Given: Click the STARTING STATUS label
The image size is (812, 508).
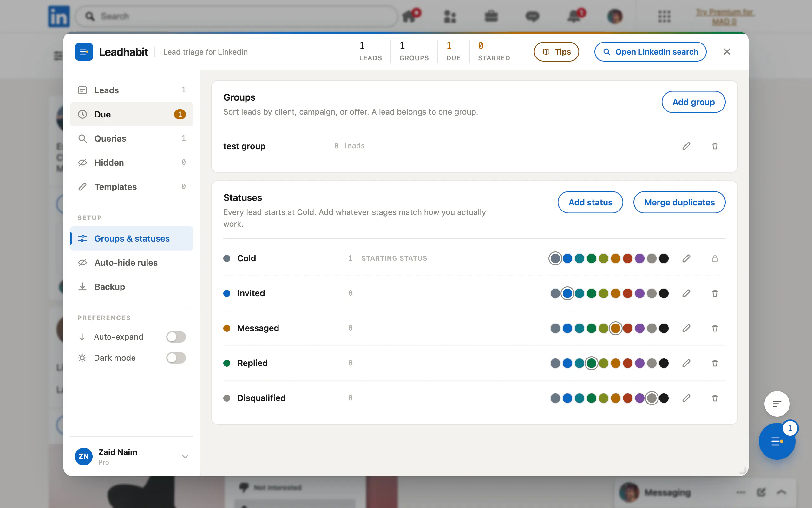Looking at the screenshot, I should click(x=394, y=258).
